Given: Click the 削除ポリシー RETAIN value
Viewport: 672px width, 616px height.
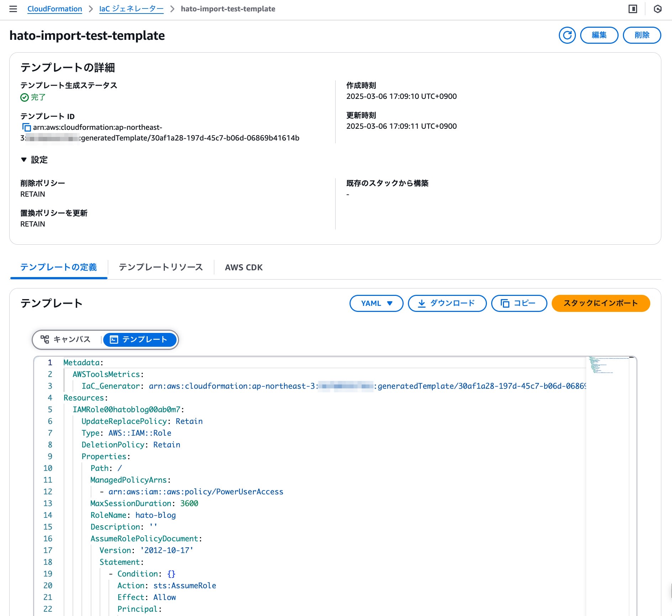Looking at the screenshot, I should point(33,194).
